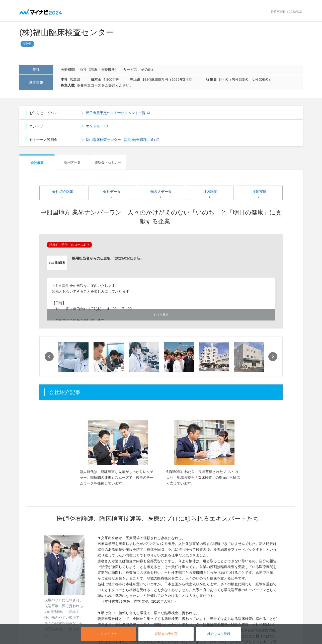
Task: Jump to 社内制度 section
Action: pos(210,193)
